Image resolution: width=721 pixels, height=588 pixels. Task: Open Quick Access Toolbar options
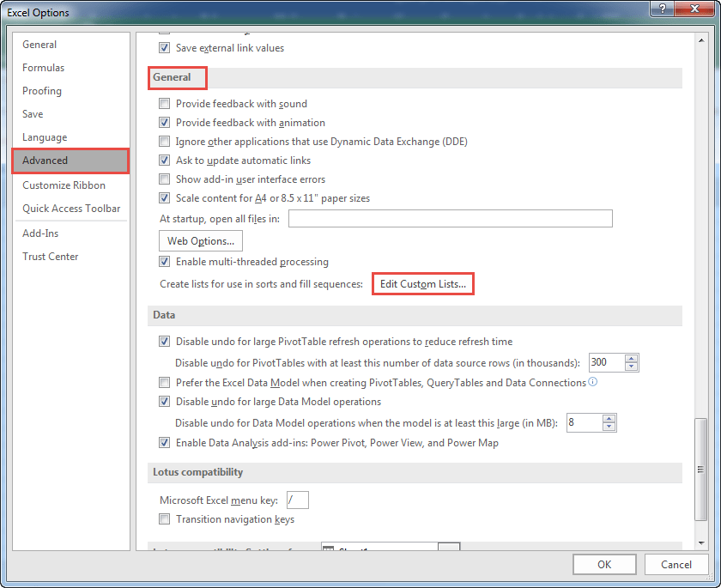point(71,209)
